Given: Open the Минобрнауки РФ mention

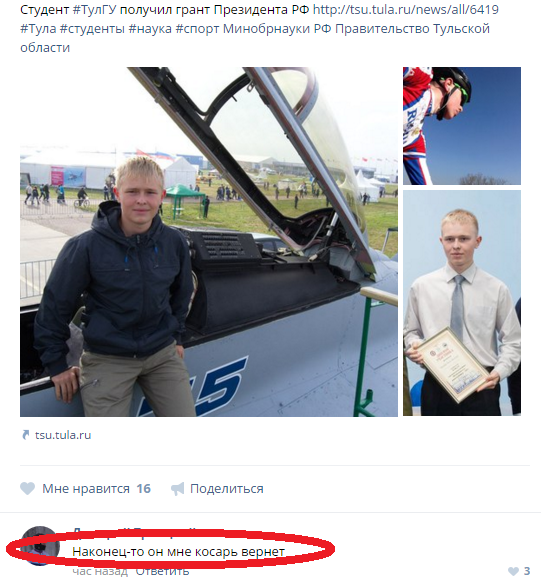Looking at the screenshot, I should tap(277, 29).
